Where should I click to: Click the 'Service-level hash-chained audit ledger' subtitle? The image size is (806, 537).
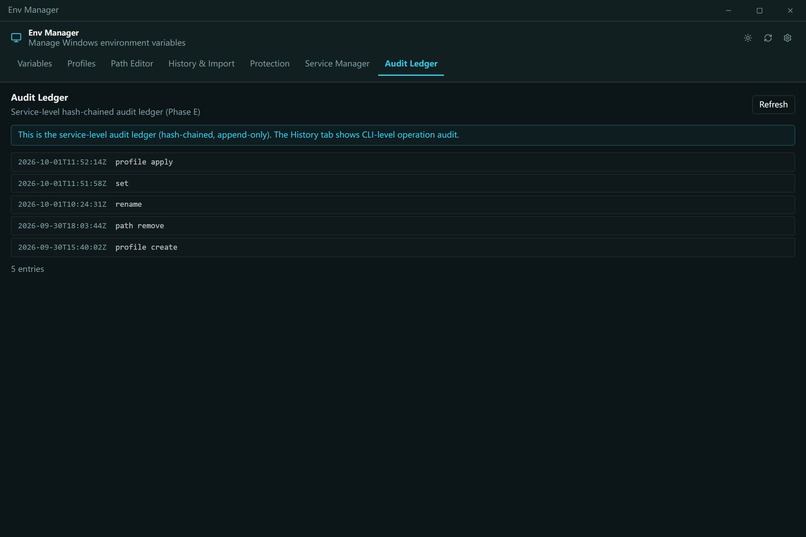point(105,112)
